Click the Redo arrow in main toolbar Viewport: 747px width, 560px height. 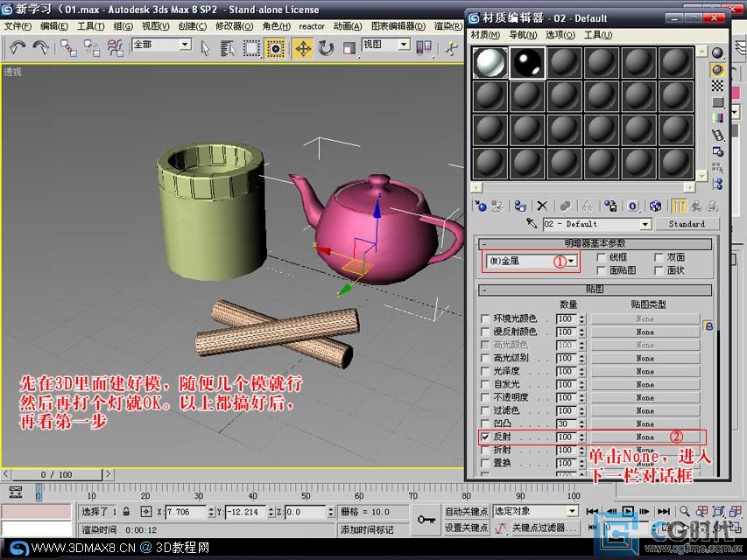point(41,47)
